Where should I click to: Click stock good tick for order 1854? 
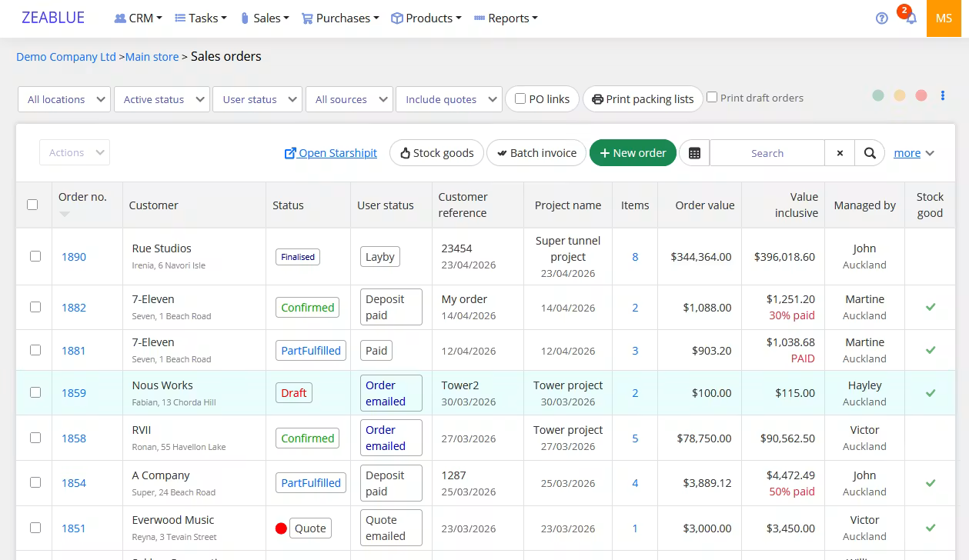point(931,483)
